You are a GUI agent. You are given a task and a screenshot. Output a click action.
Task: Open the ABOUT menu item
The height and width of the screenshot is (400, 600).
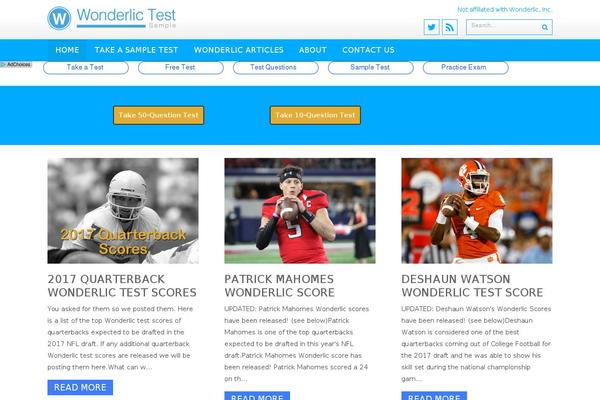coord(313,50)
